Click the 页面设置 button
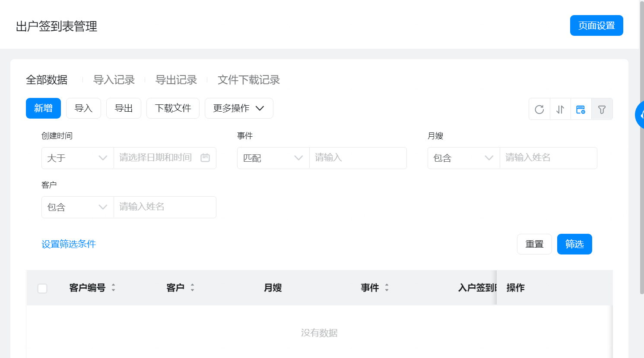Image resolution: width=644 pixels, height=358 pixels. 596,25
